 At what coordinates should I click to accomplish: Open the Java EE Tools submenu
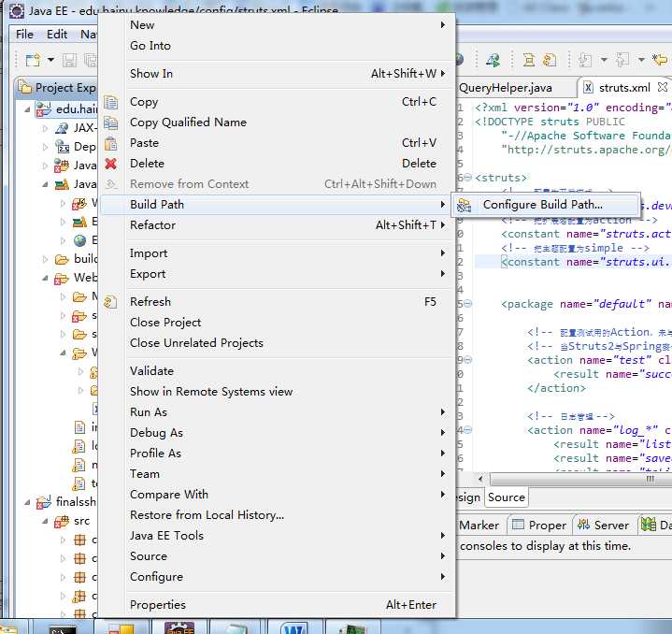click(277, 536)
